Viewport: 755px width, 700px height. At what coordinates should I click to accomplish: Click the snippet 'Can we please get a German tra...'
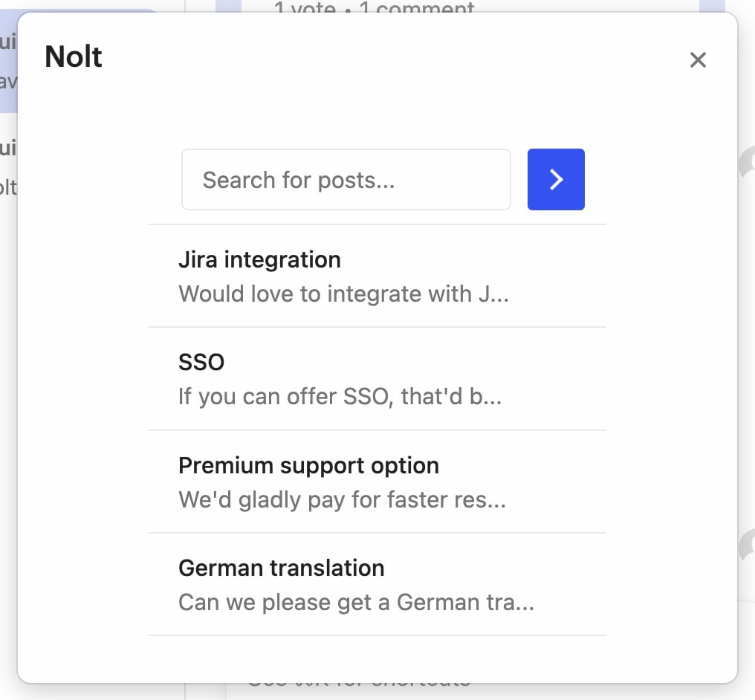tap(356, 602)
